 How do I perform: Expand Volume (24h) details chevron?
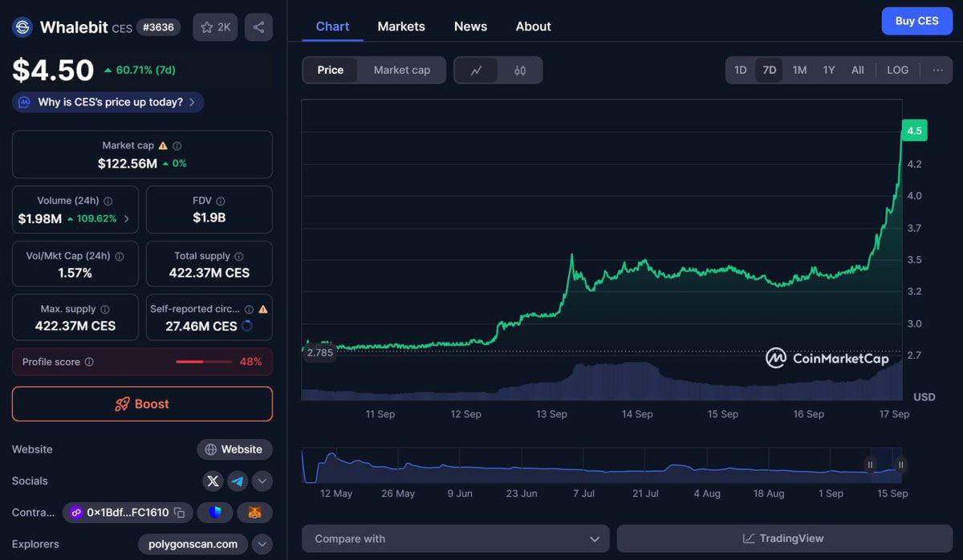[126, 219]
